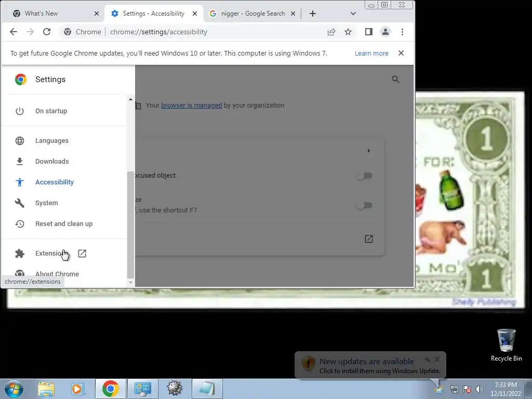Click the Action Center flag tray icon
Image resolution: width=532 pixels, height=399 pixels.
[x=467, y=389]
